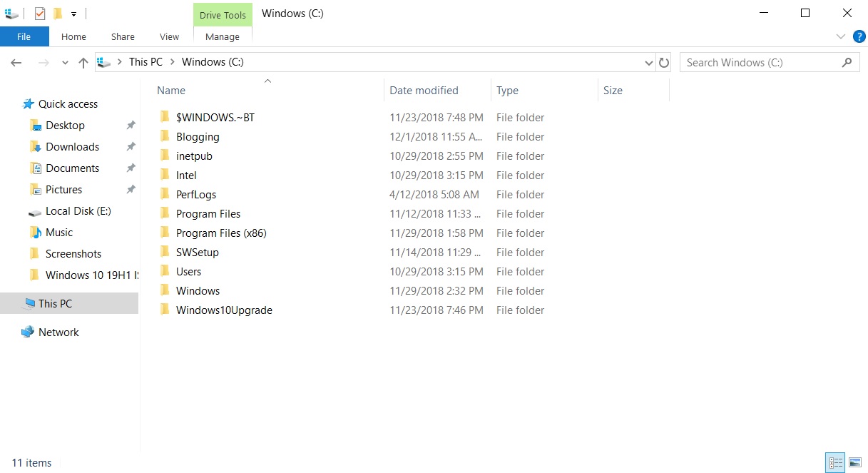Select the PerfLogs folder icon
The width and height of the screenshot is (868, 473).
pyautogui.click(x=165, y=194)
